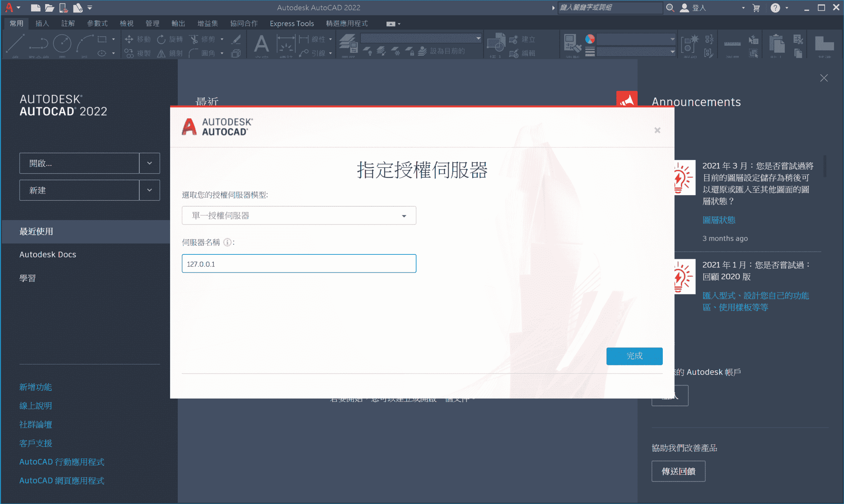Click the info icon beside 伺服器名稱

pyautogui.click(x=227, y=242)
